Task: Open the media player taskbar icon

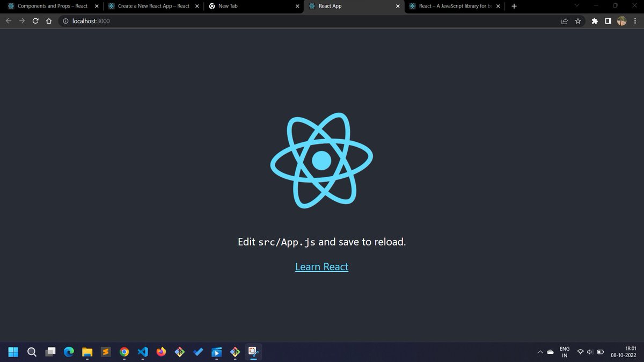Action: pyautogui.click(x=216, y=352)
